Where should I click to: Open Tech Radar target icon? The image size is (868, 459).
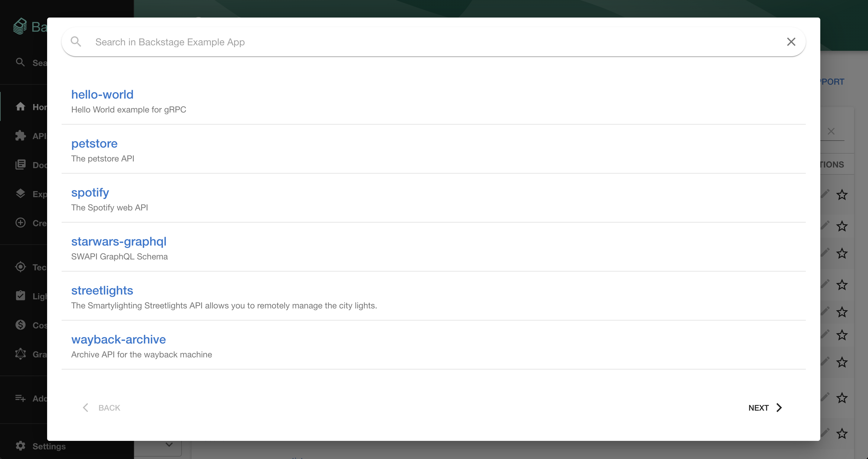click(20, 267)
